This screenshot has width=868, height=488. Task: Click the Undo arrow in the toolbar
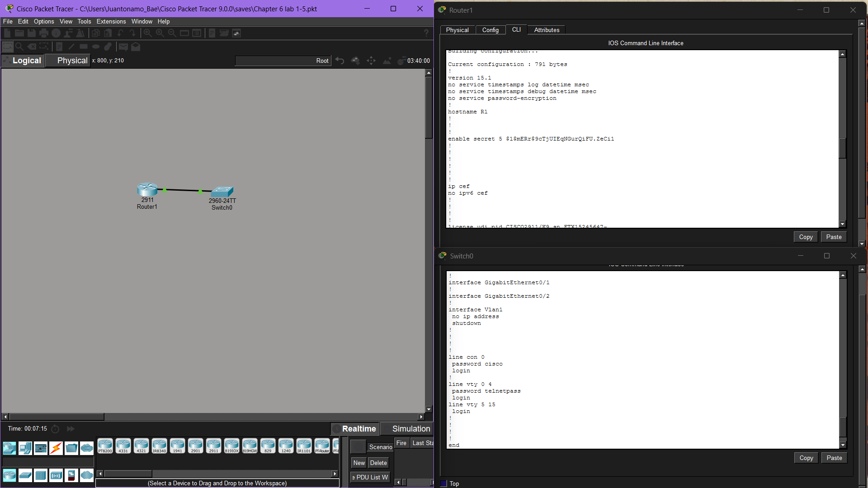120,33
